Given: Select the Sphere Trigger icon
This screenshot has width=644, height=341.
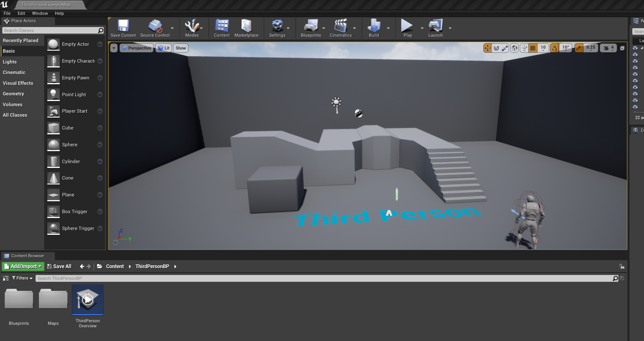Looking at the screenshot, I should 54,229.
